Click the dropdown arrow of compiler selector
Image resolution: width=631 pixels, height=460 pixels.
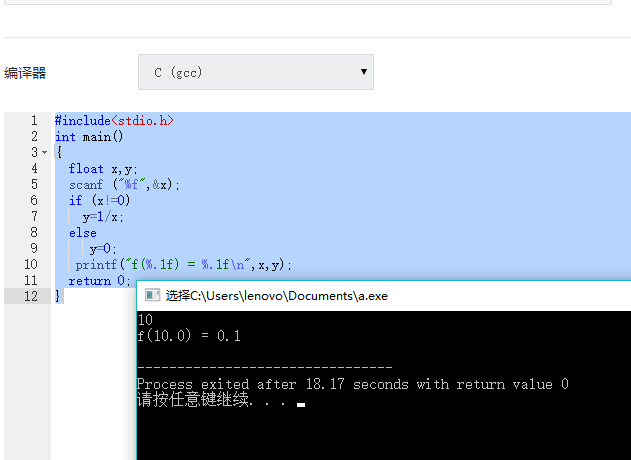[364, 72]
